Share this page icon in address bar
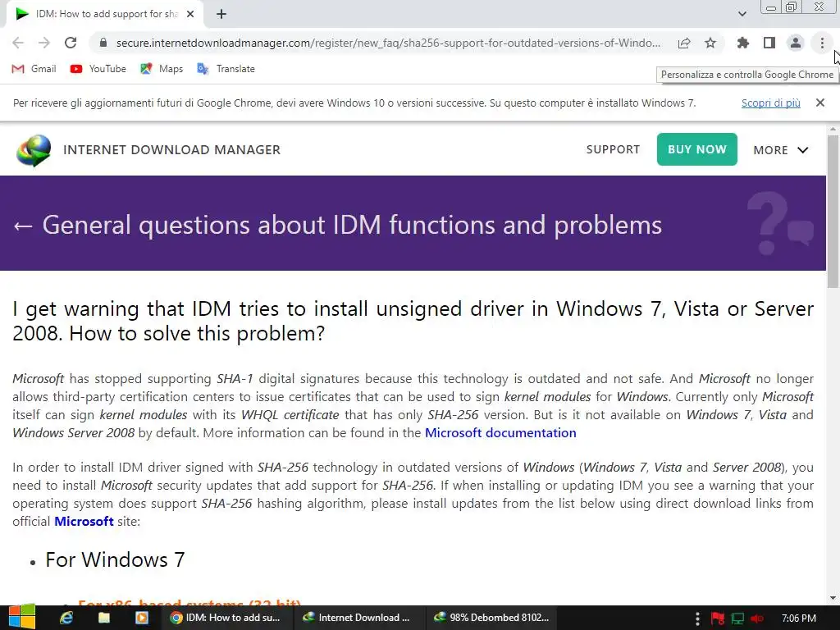Image resolution: width=840 pixels, height=630 pixels. (684, 43)
